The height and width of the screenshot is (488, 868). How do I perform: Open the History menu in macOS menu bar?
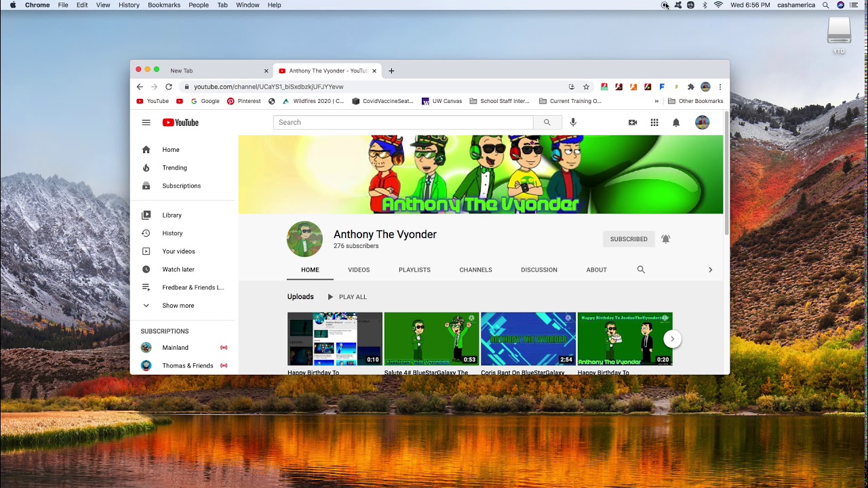click(x=129, y=5)
